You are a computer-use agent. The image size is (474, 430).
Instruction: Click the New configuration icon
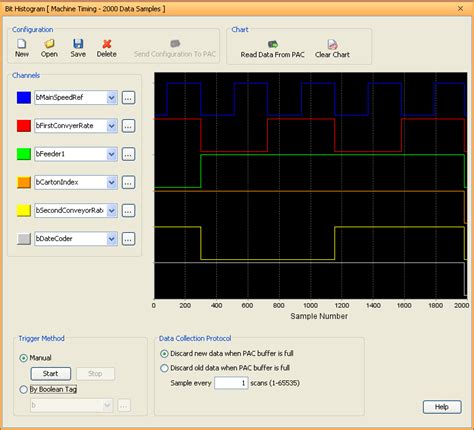[22, 44]
